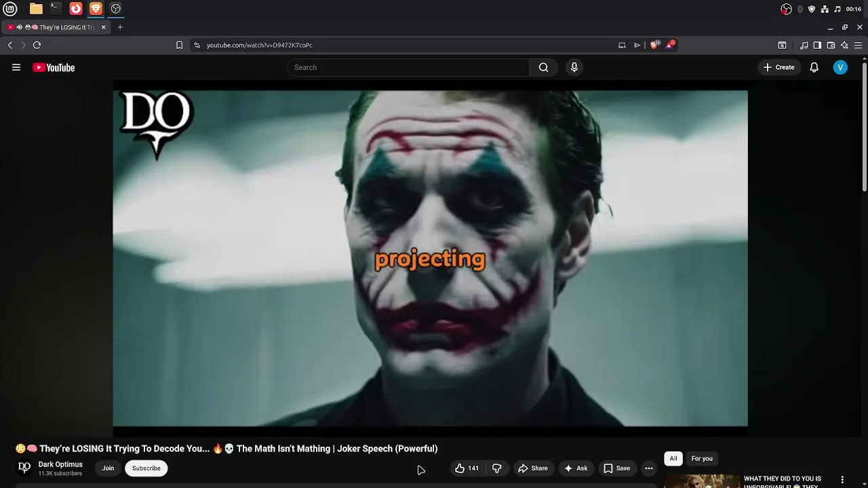Click the install app icon in address bar
The image size is (868, 488).
[x=622, y=45]
